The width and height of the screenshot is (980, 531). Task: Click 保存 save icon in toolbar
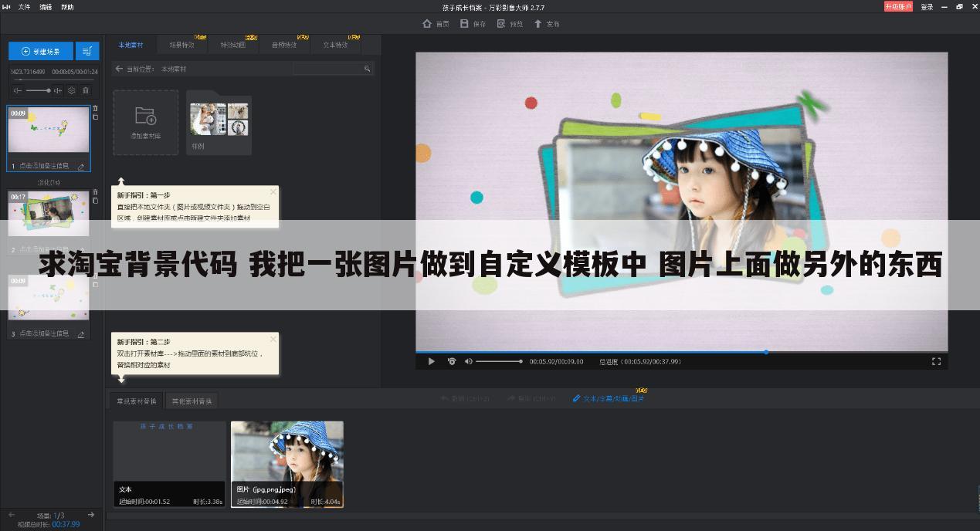tap(473, 24)
